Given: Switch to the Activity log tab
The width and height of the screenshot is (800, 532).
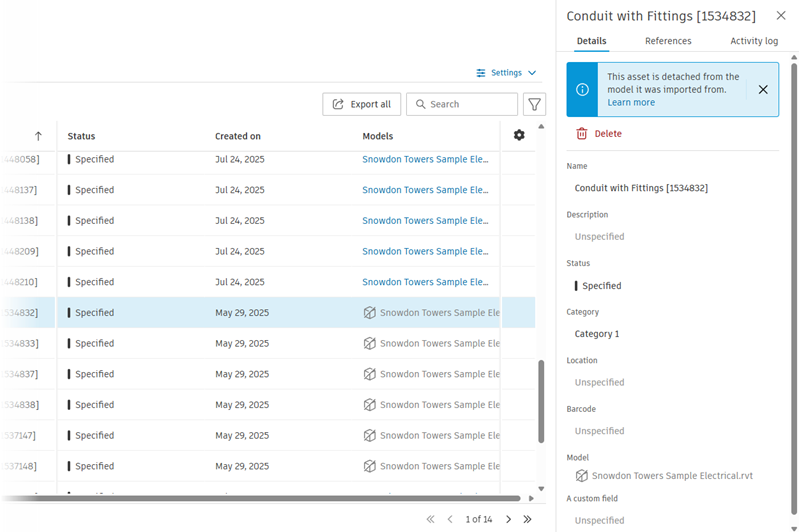Looking at the screenshot, I should click(x=754, y=41).
